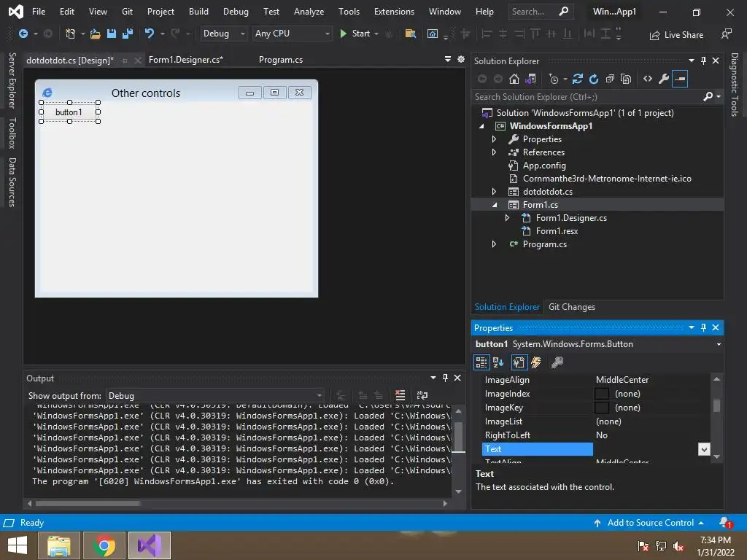Toggle Preview Selected Items in Solution Explorer
747x560 pixels.
[x=680, y=79]
